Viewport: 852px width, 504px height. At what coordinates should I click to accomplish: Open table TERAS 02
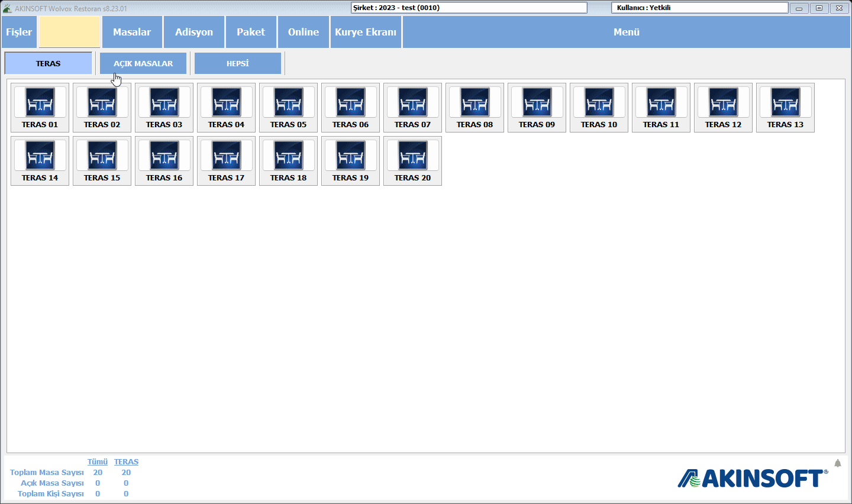click(x=102, y=108)
